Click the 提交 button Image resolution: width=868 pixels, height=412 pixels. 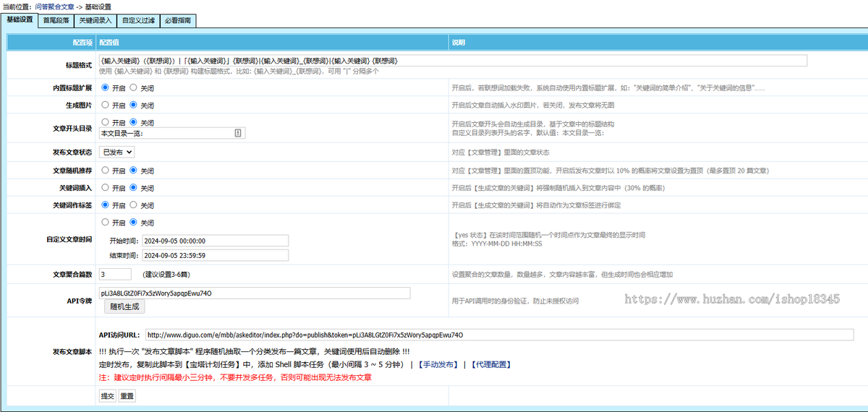point(107,396)
